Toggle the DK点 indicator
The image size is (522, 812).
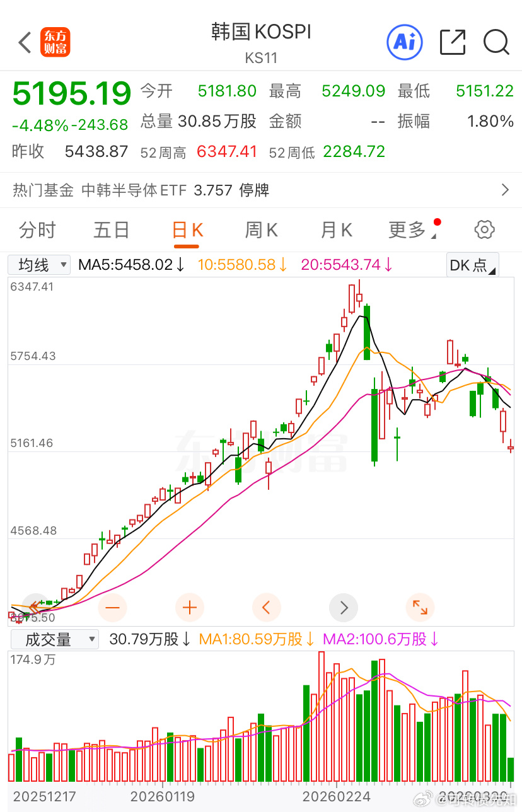[x=472, y=264]
